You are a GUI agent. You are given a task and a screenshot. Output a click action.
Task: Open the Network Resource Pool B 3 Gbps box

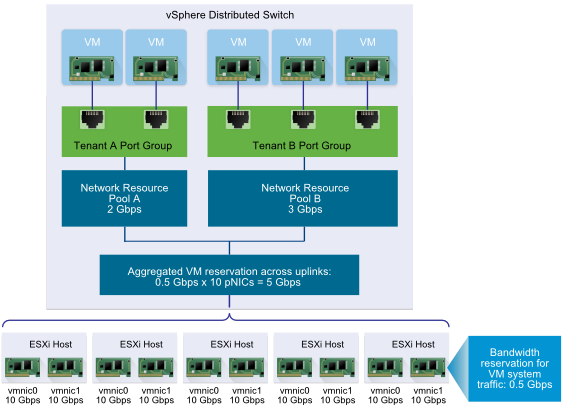(303, 198)
